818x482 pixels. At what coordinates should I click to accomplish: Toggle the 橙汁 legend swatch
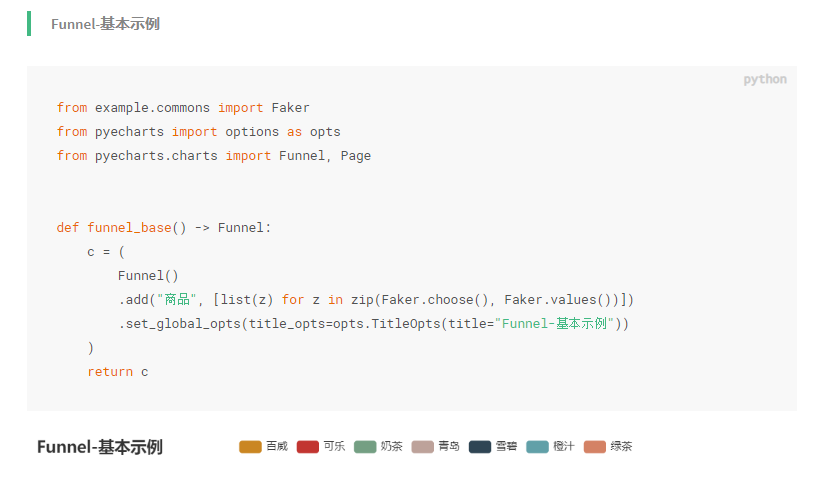pos(537,447)
